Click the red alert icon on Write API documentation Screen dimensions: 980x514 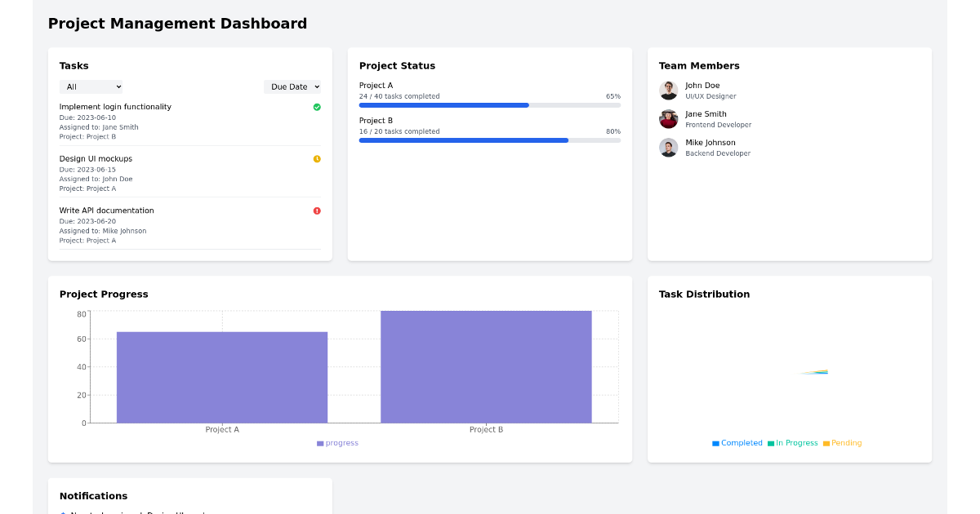coord(317,210)
